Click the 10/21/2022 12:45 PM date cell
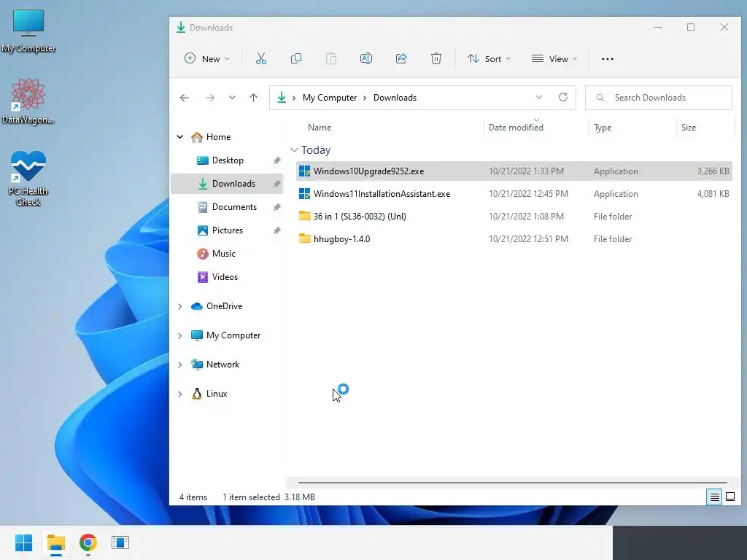 coord(528,194)
